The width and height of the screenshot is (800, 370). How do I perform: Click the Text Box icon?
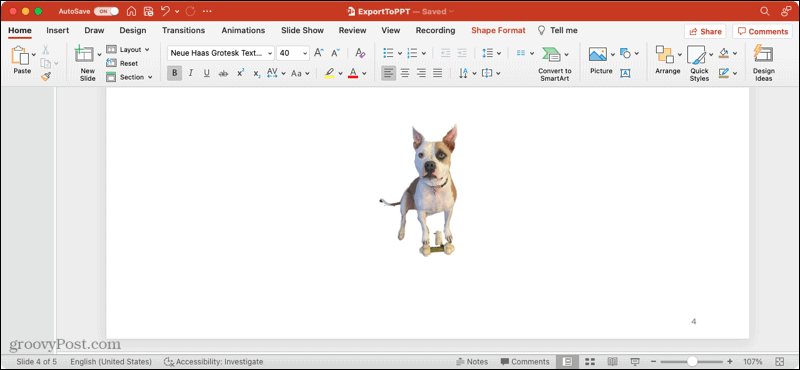pos(626,73)
